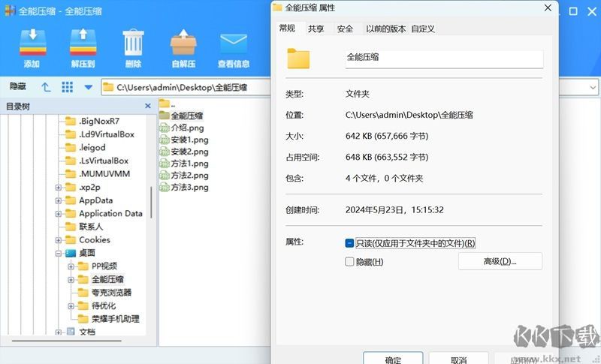Click the size value 642 KB
This screenshot has width=601, height=364.
[387, 136]
